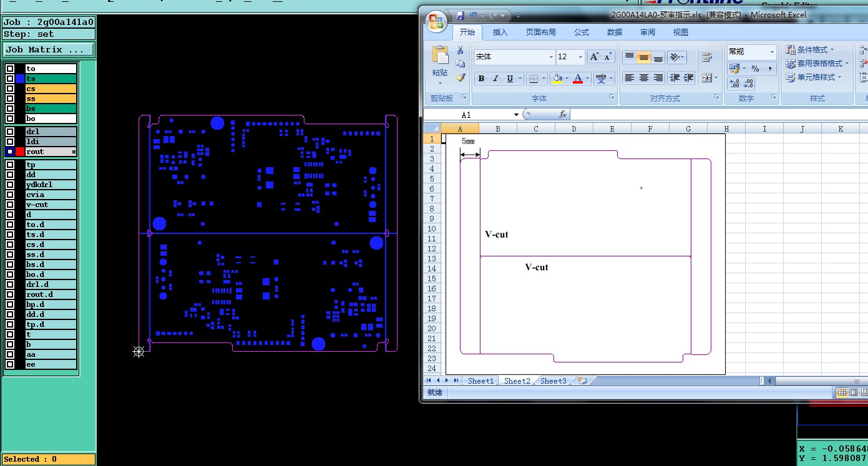Open the font name dropdown

coord(551,57)
